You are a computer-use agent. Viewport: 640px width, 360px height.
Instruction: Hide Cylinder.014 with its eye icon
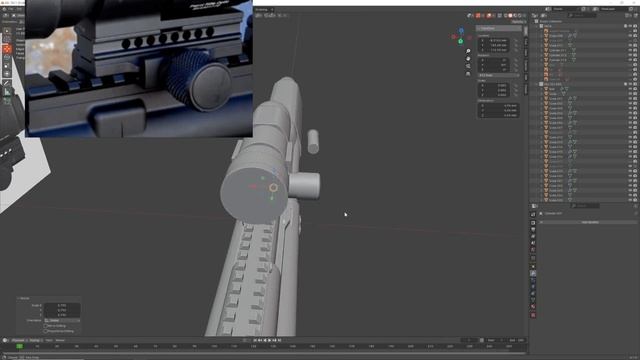[x=630, y=55]
